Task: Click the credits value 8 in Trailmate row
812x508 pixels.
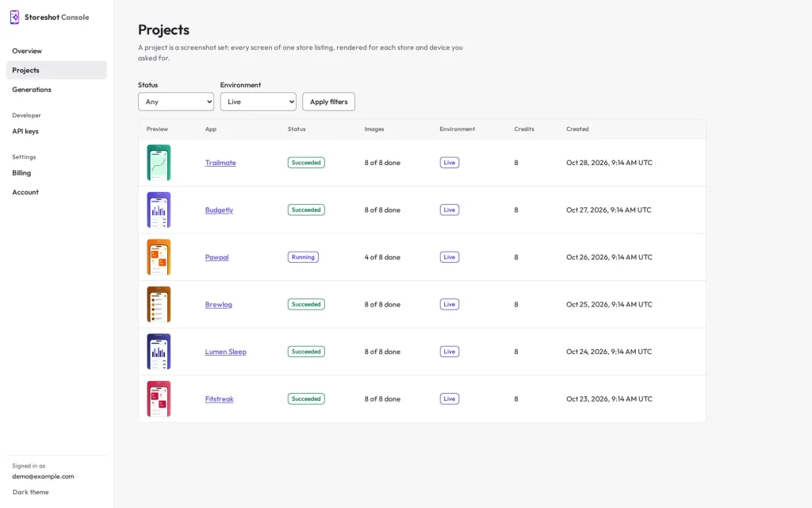Action: (x=516, y=163)
